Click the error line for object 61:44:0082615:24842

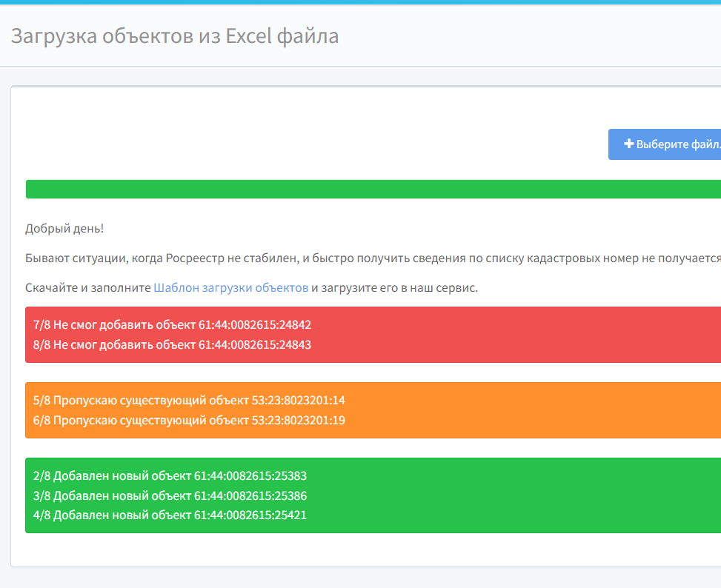point(172,325)
